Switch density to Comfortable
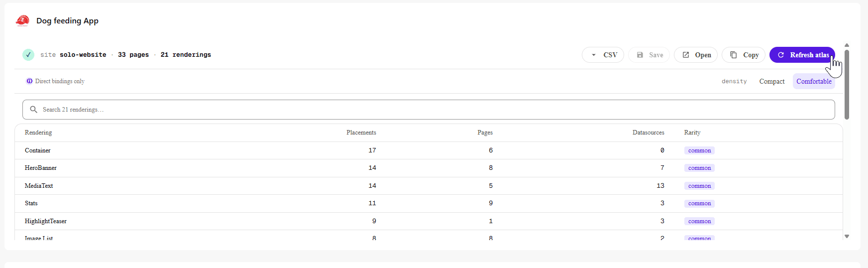Viewport: 868px width, 268px height. click(x=814, y=81)
